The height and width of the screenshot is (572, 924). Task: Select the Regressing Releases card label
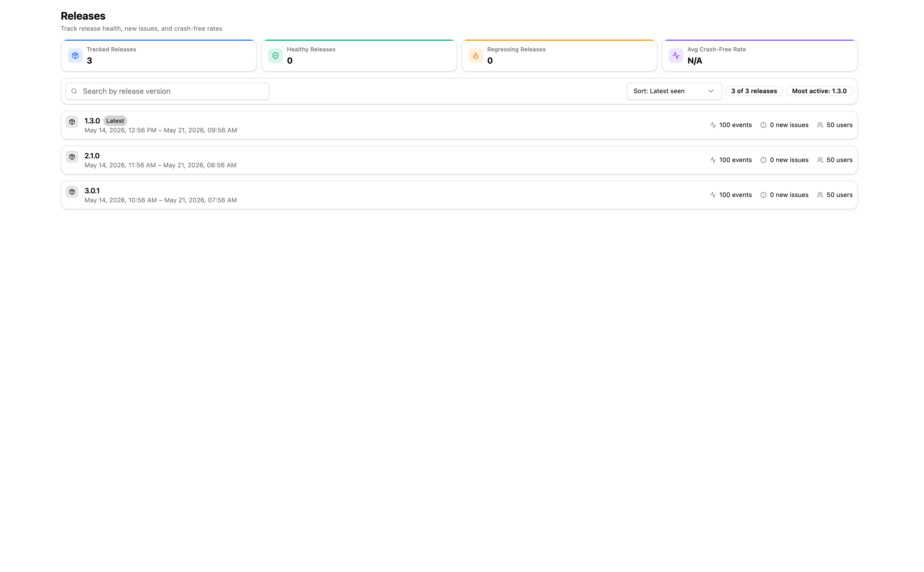[x=516, y=49]
